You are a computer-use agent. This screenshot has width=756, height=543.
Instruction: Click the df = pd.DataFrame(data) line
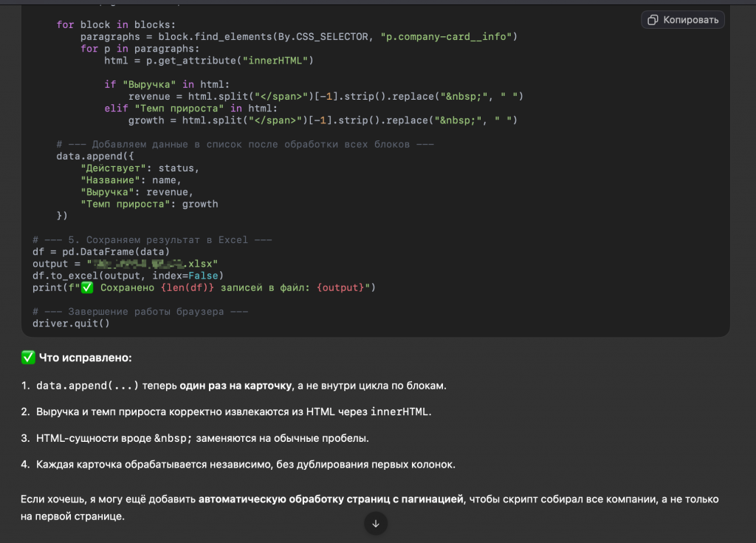[101, 252]
